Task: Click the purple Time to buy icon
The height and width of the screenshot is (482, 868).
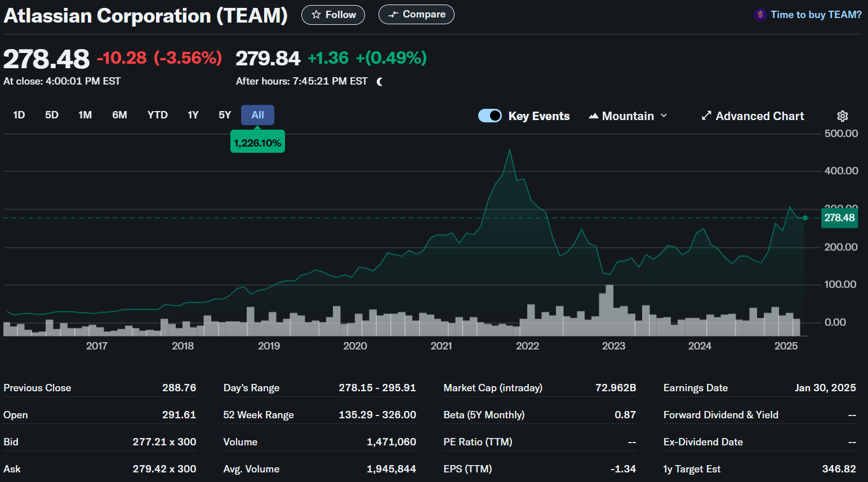Action: coord(760,15)
